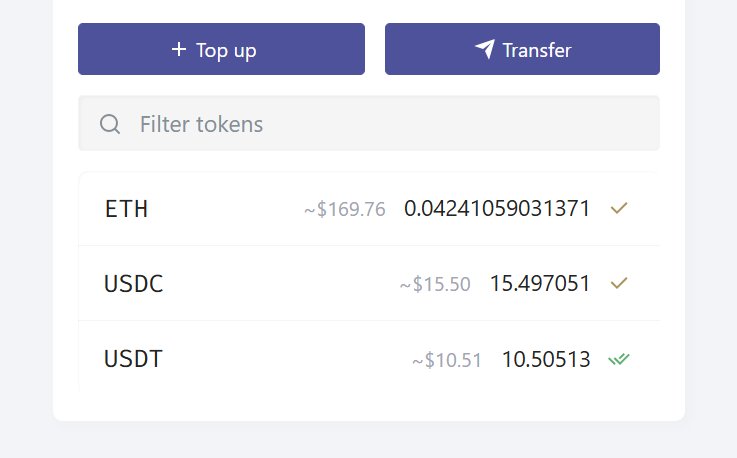Viewport: 737px width, 458px height.
Task: Click the USDT double checkmark icon
Action: click(x=619, y=359)
